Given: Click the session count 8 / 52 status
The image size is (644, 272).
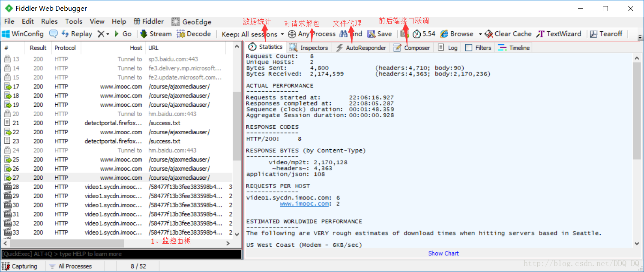Looking at the screenshot, I should [x=138, y=266].
